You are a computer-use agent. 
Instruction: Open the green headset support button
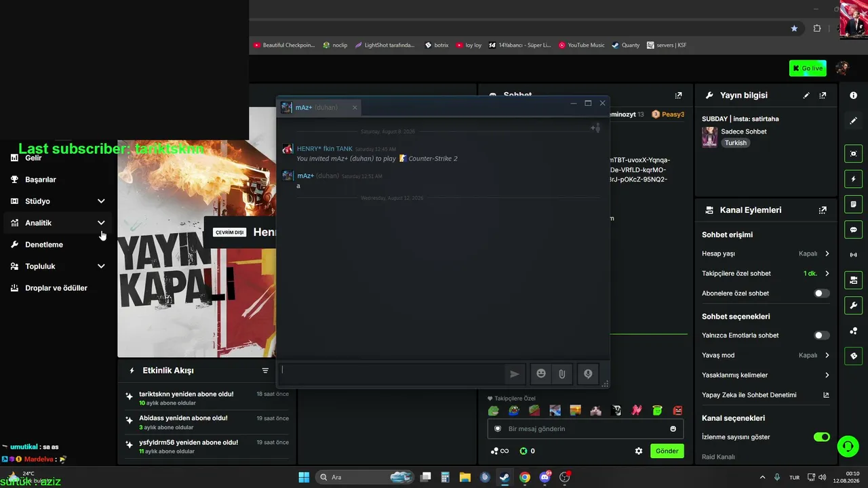coord(848,447)
